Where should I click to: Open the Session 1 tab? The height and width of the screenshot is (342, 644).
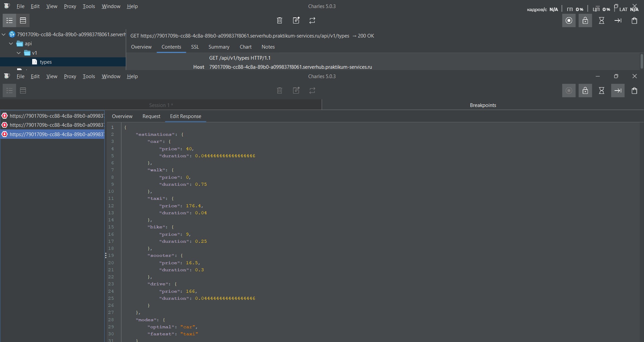pyautogui.click(x=161, y=105)
